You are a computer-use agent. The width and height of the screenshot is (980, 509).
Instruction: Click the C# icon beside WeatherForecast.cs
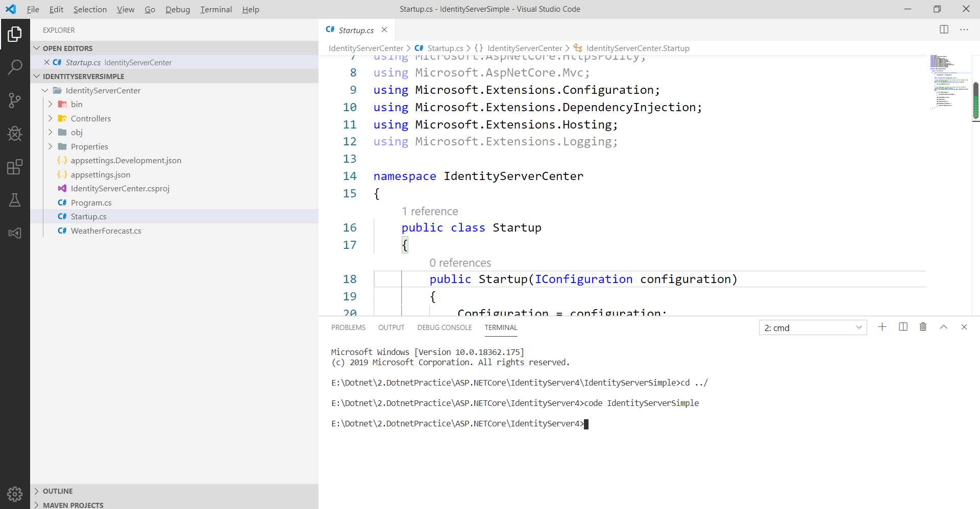(62, 231)
